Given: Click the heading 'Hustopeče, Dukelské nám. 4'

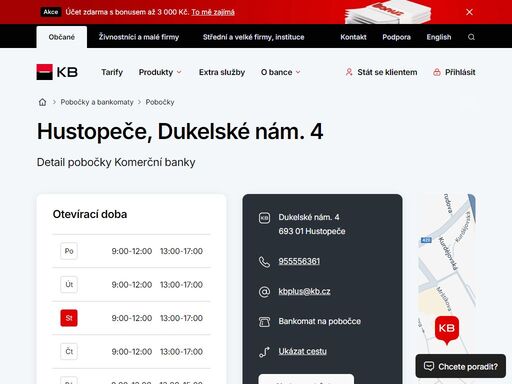Looking at the screenshot, I should click(x=180, y=132).
